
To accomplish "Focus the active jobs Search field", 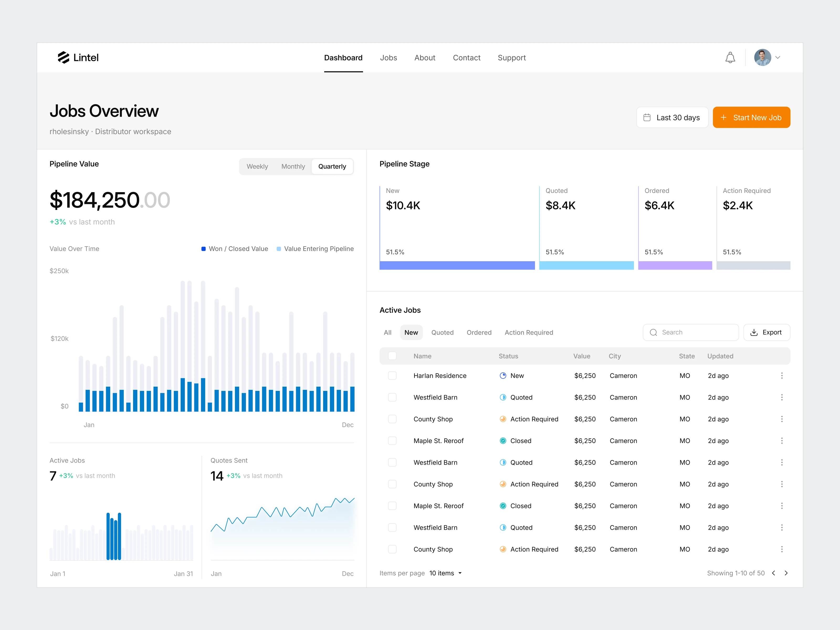I will 690,332.
